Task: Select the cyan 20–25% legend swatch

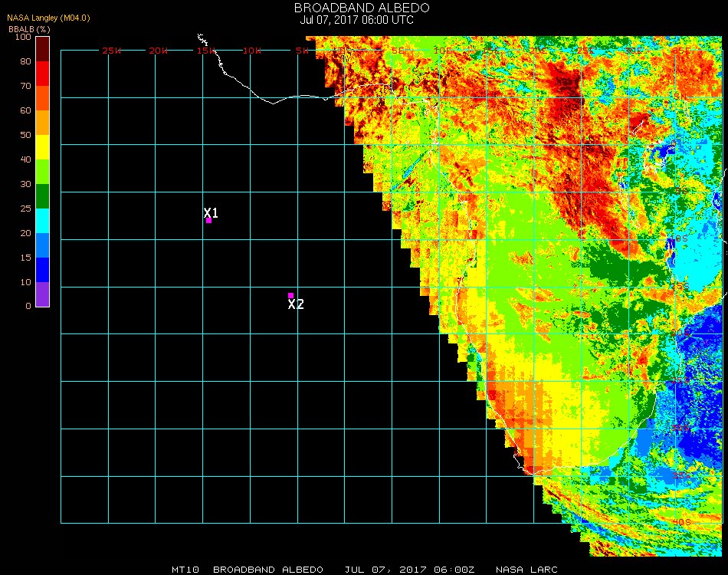Action: coord(43,221)
